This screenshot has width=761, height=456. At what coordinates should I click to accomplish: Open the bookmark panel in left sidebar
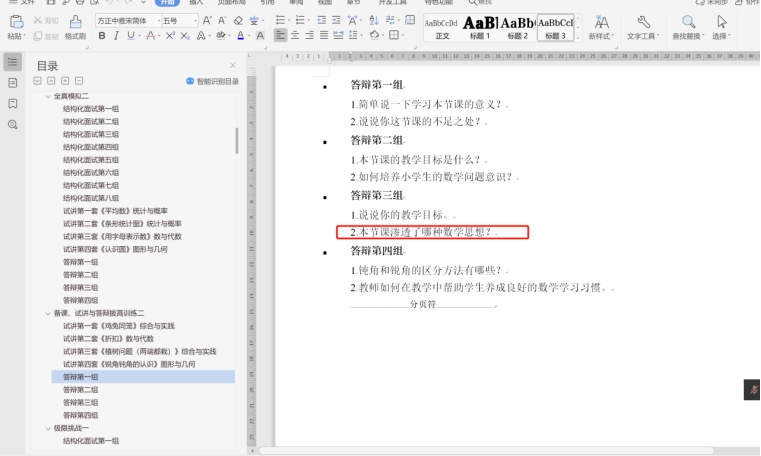coord(13,104)
